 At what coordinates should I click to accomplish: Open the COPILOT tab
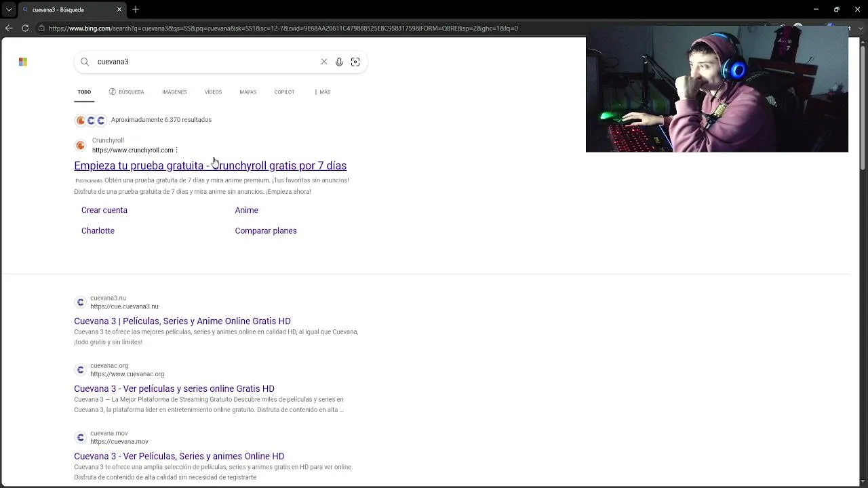tap(284, 92)
